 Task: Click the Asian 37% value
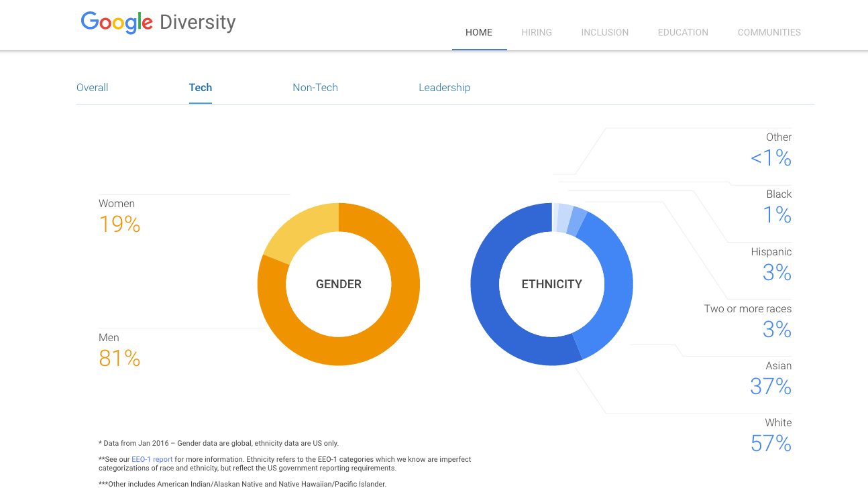coord(771,387)
